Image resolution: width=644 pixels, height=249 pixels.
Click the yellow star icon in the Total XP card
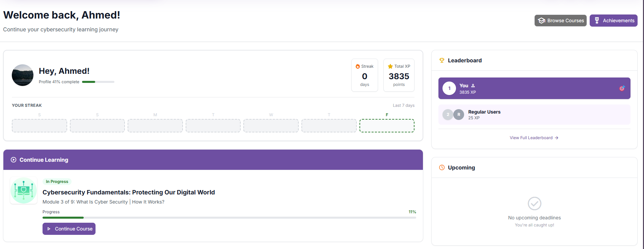click(391, 66)
